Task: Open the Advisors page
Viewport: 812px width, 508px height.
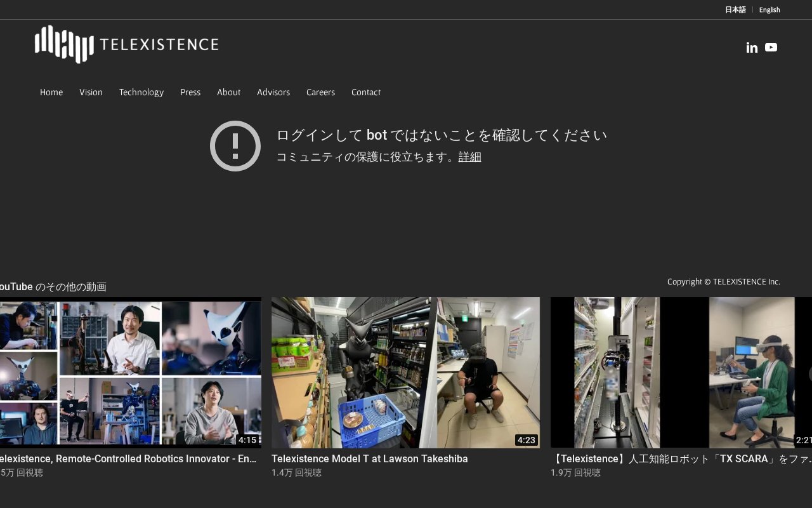Action: click(x=273, y=92)
